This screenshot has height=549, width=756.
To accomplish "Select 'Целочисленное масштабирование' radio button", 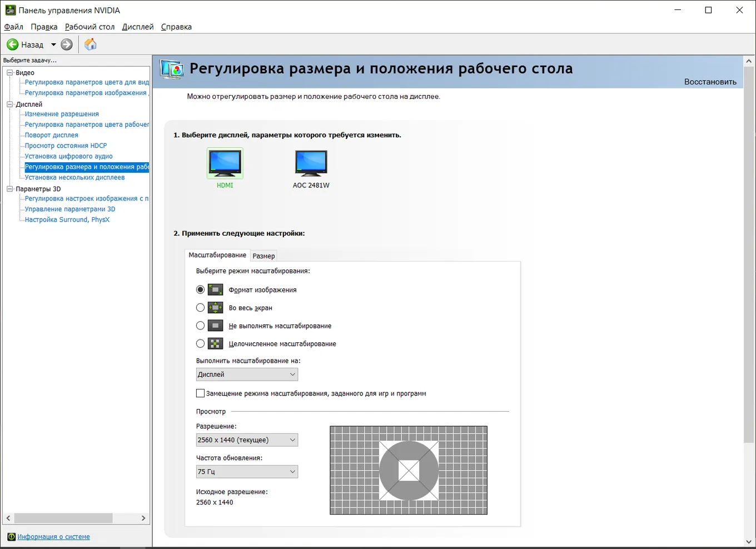I will coord(200,343).
